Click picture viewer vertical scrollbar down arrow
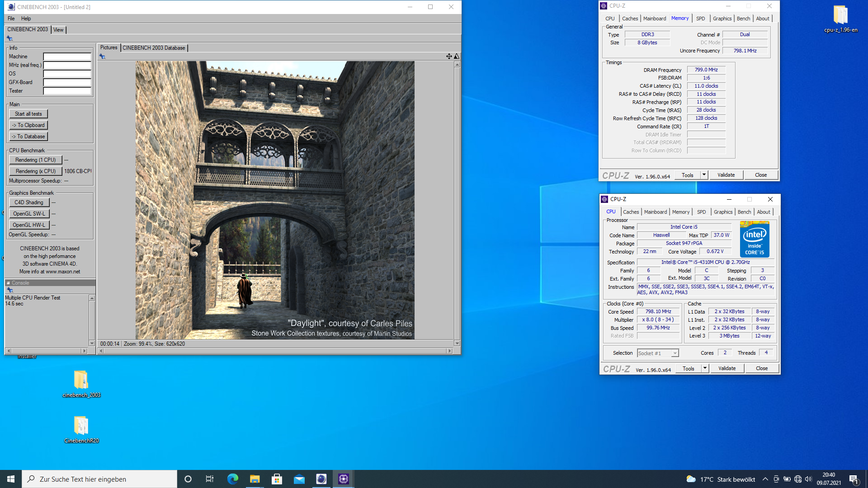Image resolution: width=868 pixels, height=488 pixels. 457,343
